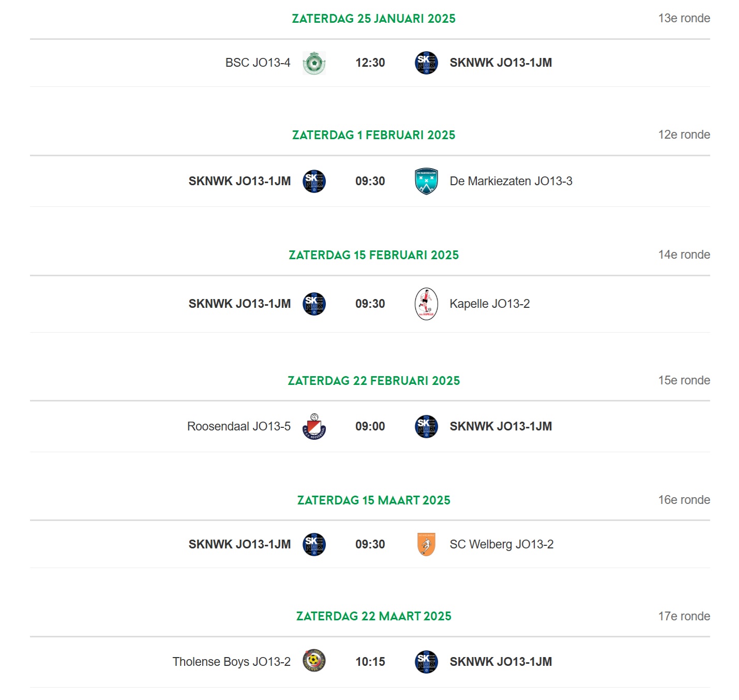739x700 pixels.
Task: Open the Roosendaal JO13-5 team link
Action: pos(239,426)
